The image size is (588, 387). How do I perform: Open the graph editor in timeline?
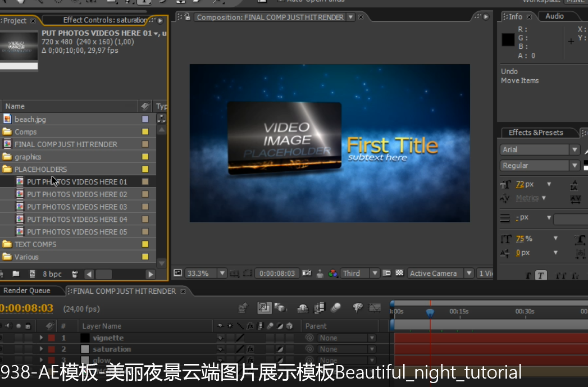coord(375,308)
